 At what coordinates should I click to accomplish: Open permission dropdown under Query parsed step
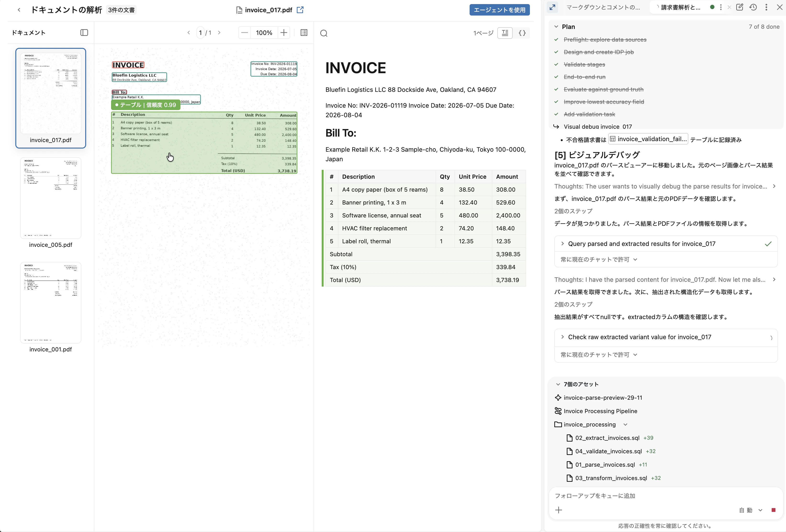coord(599,260)
